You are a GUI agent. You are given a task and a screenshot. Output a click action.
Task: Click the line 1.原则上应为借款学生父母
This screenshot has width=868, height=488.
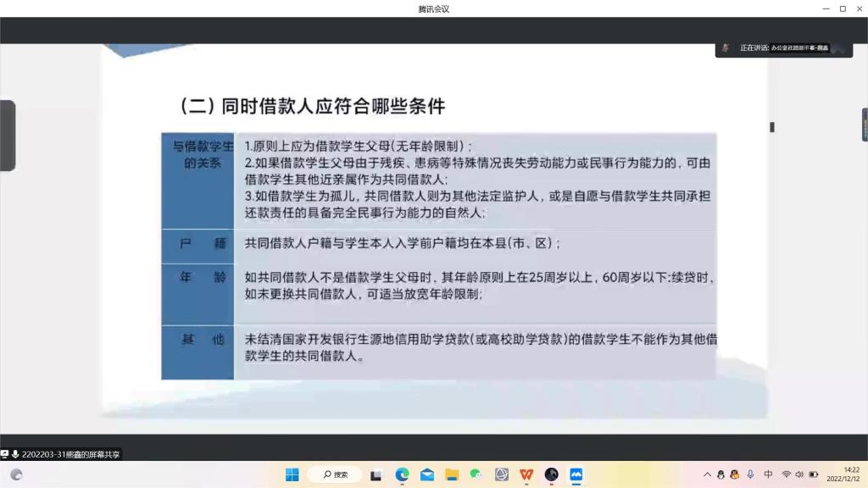(359, 146)
